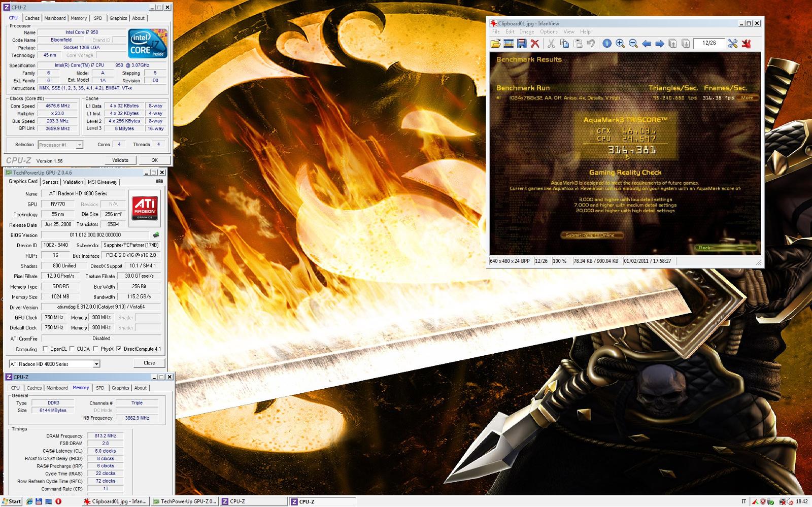Enable the CUDA checkbox
This screenshot has height=507, width=812.
tap(72, 349)
